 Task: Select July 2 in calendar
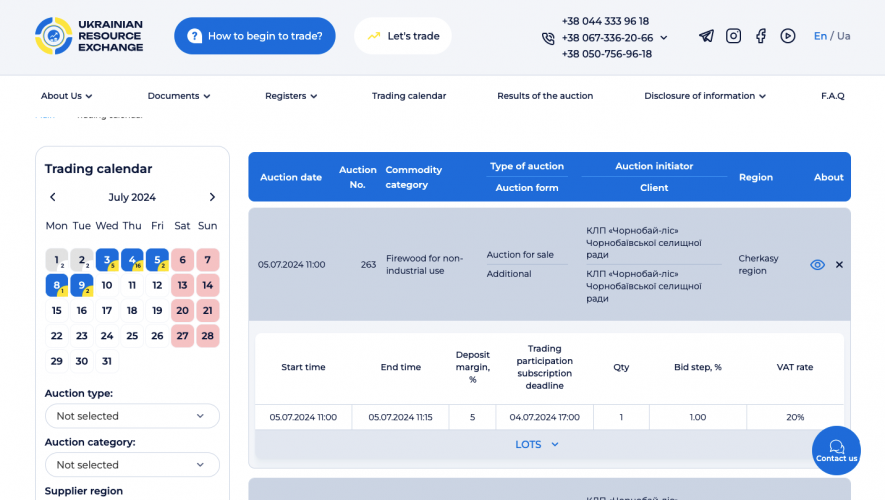point(82,260)
